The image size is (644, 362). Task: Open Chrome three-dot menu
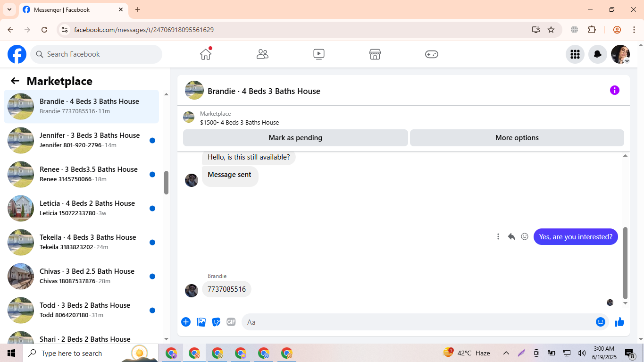[x=634, y=30]
